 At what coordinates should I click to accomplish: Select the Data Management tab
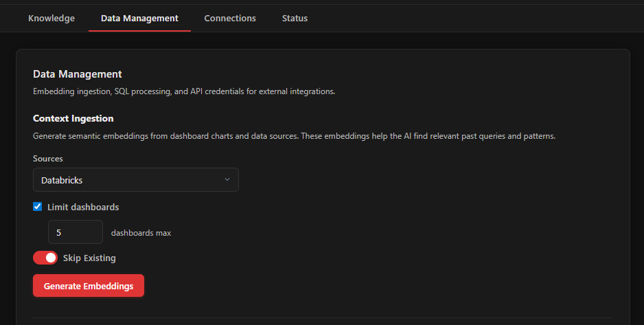pyautogui.click(x=139, y=18)
